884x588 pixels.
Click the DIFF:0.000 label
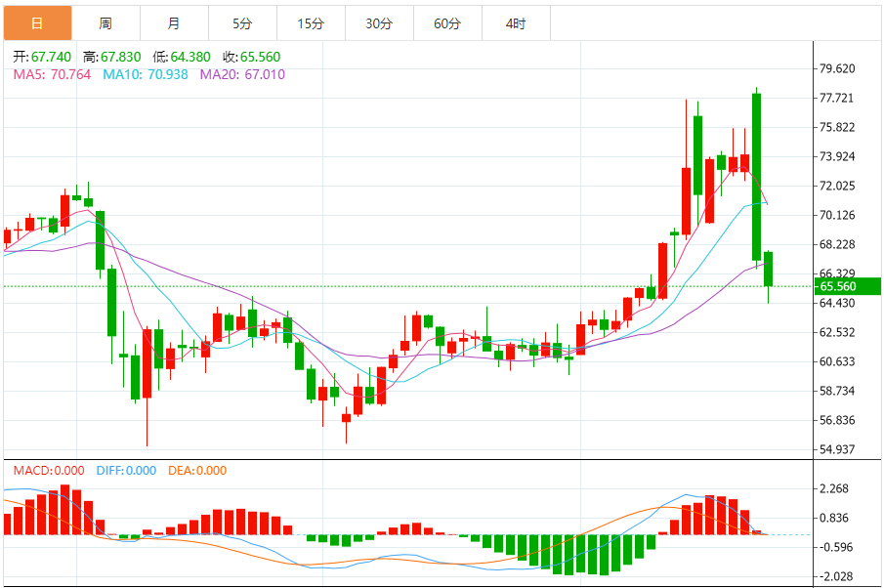point(126,471)
